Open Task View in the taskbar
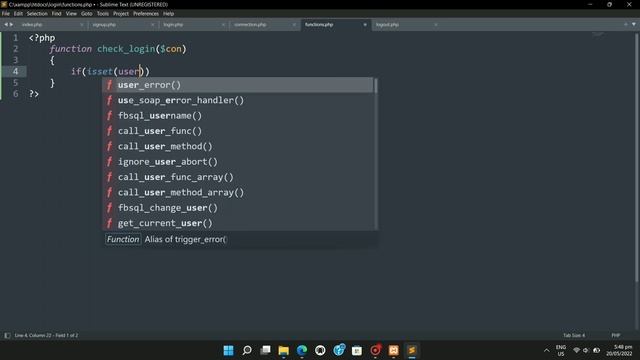Image resolution: width=640 pixels, height=360 pixels. click(265, 350)
